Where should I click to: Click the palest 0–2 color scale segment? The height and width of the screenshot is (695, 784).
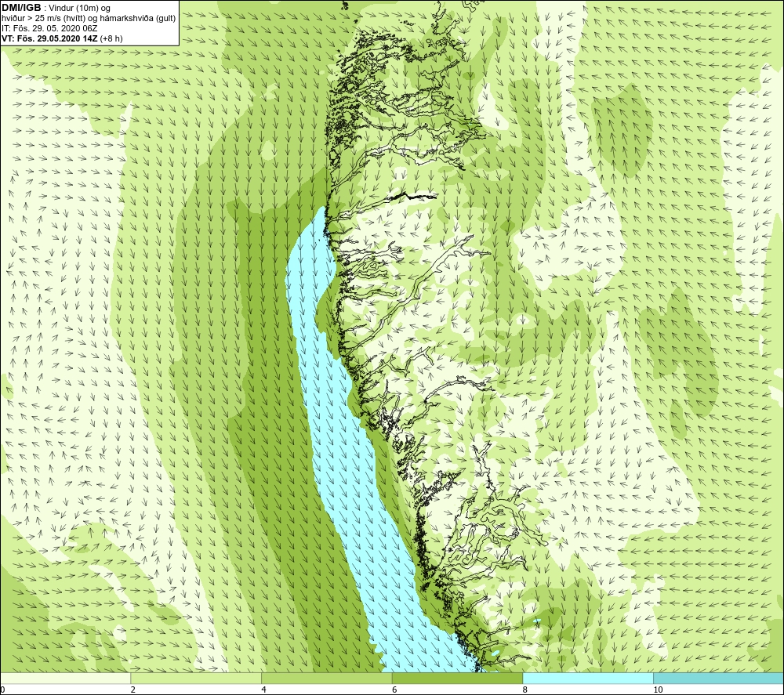[66, 679]
